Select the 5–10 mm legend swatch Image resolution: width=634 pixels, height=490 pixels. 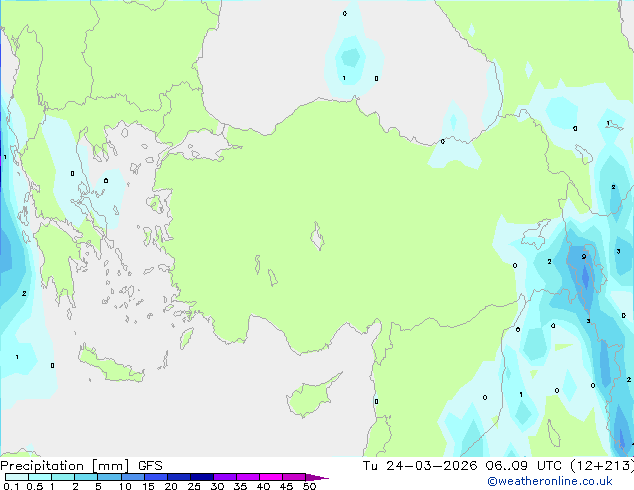pos(109,477)
